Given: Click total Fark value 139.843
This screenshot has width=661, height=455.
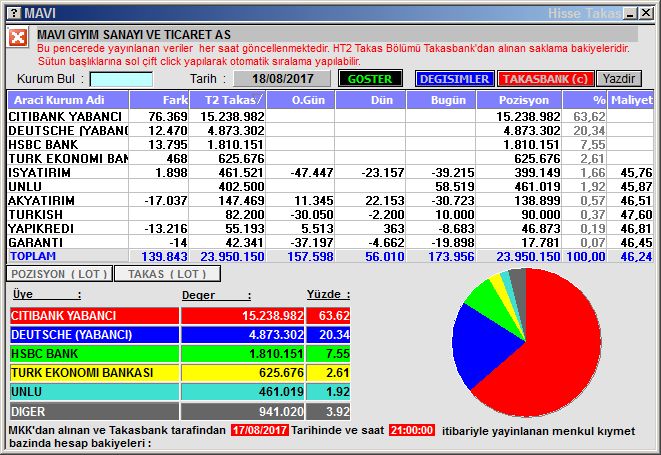Looking at the screenshot, I should click(164, 256).
